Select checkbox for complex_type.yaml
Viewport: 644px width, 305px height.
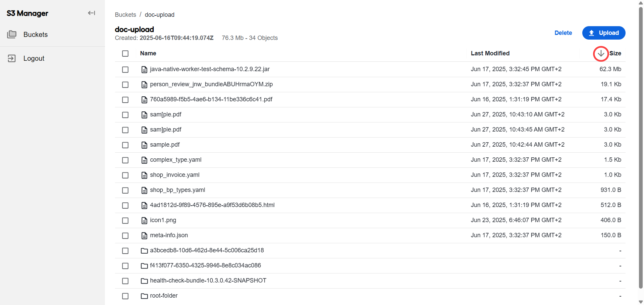point(125,160)
